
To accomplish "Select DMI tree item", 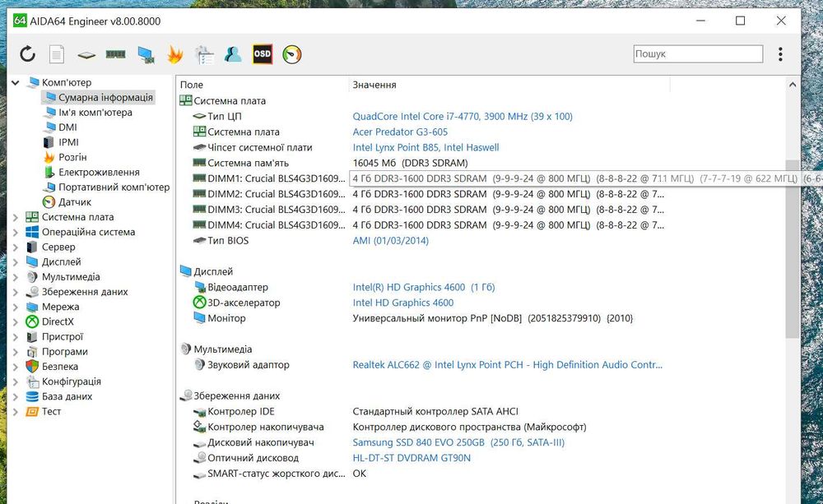I will (x=67, y=127).
